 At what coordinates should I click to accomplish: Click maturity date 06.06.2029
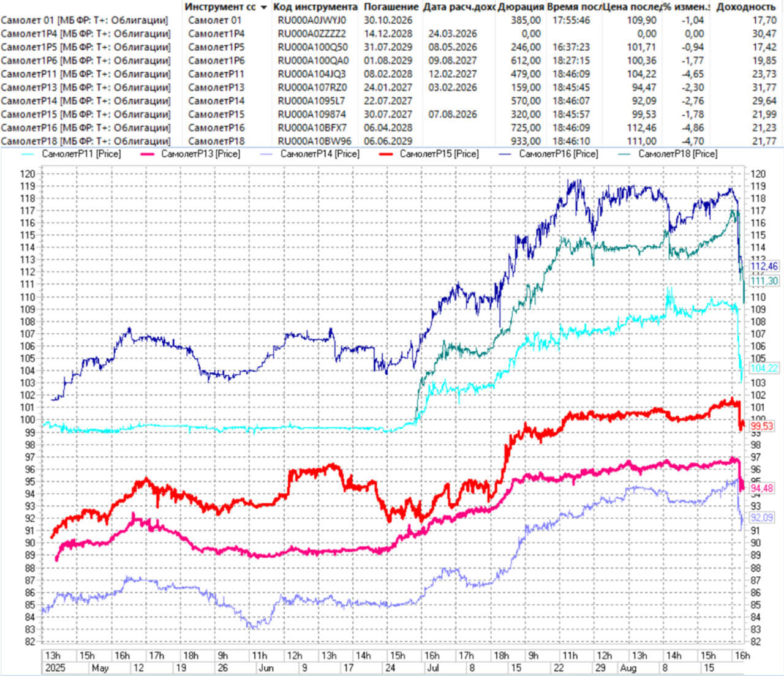coord(388,141)
